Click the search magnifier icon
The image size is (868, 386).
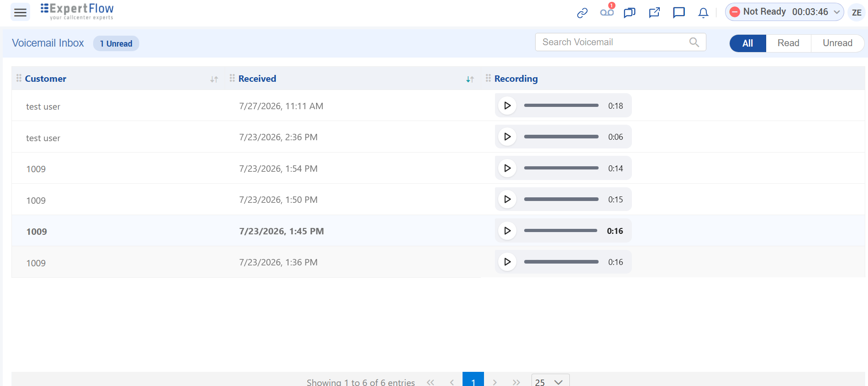694,42
